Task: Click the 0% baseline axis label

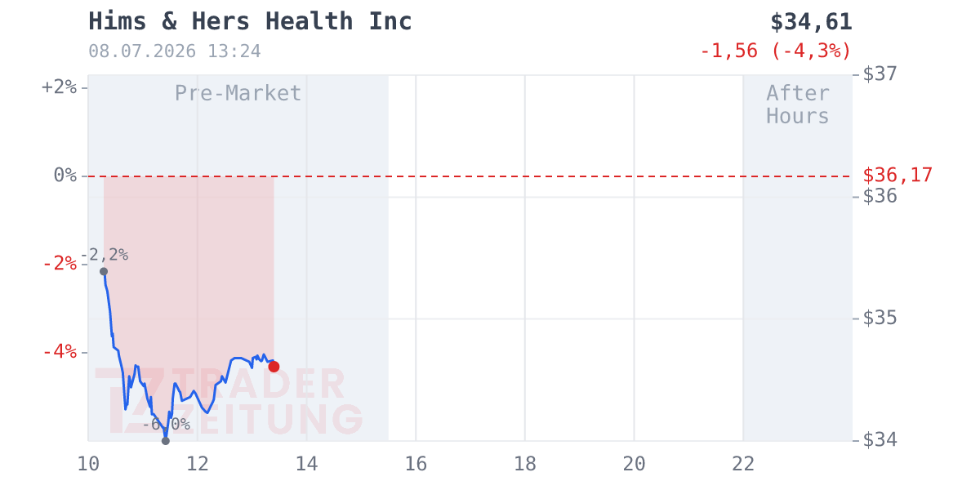Action: [x=65, y=175]
